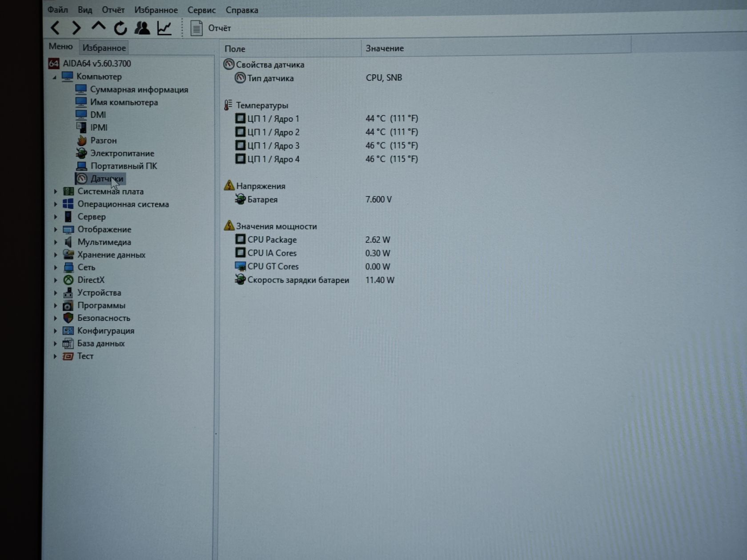
Task: Open the Вид menu
Action: click(85, 9)
